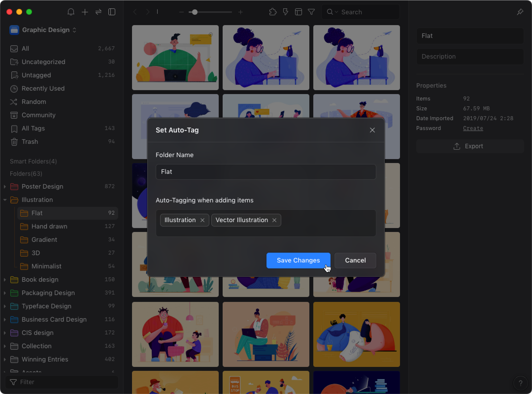The width and height of the screenshot is (532, 394).
Task: Save Changes in Auto-Tag dialog
Action: pyautogui.click(x=299, y=260)
